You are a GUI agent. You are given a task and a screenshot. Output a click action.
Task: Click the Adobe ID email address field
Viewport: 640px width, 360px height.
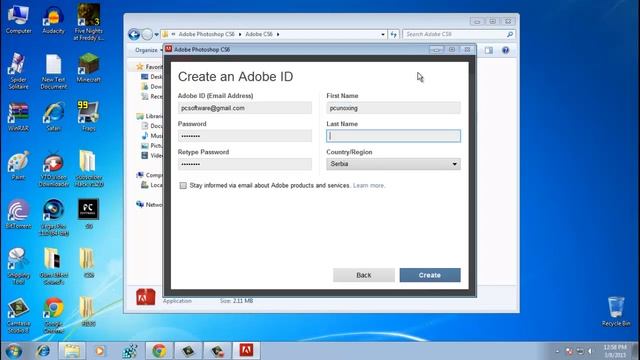[x=245, y=108]
